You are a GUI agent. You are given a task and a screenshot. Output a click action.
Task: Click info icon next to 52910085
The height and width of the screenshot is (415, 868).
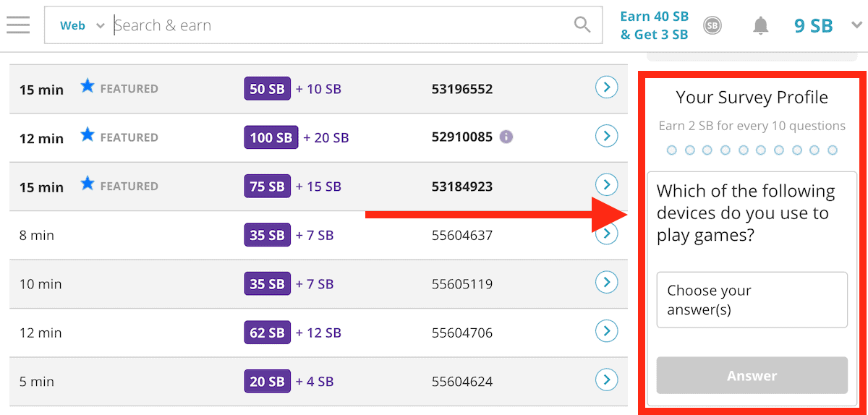click(x=506, y=137)
